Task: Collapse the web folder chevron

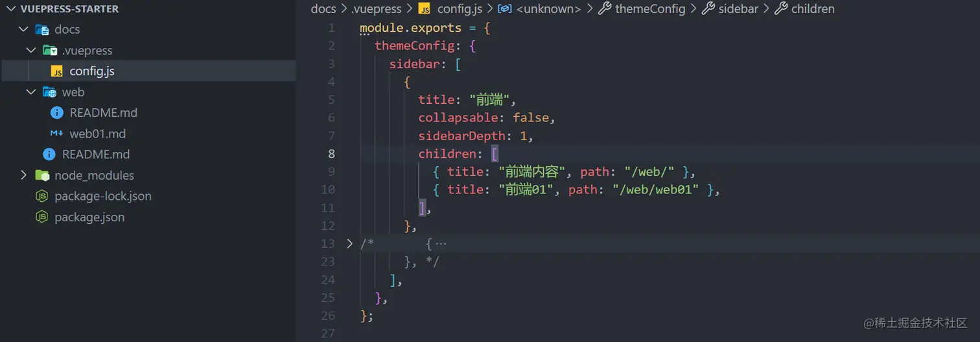Action: click(x=31, y=92)
